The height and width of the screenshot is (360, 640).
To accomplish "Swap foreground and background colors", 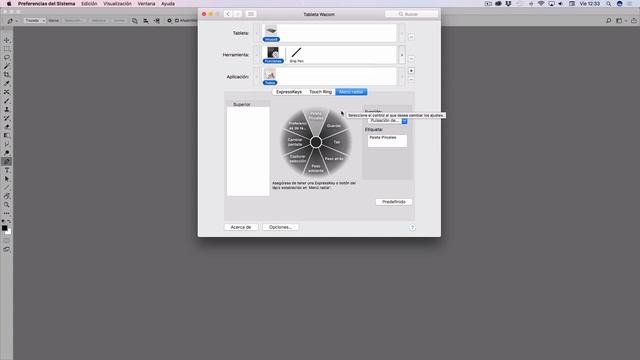I will (9, 221).
